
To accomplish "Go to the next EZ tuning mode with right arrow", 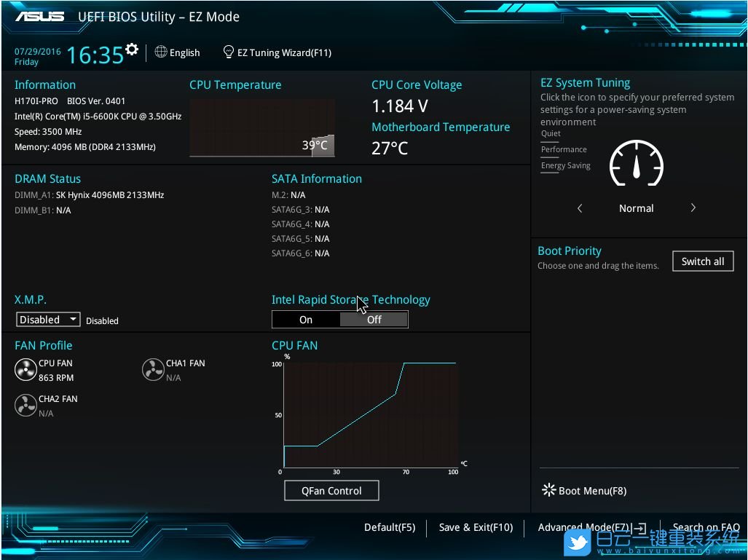I will [x=693, y=208].
